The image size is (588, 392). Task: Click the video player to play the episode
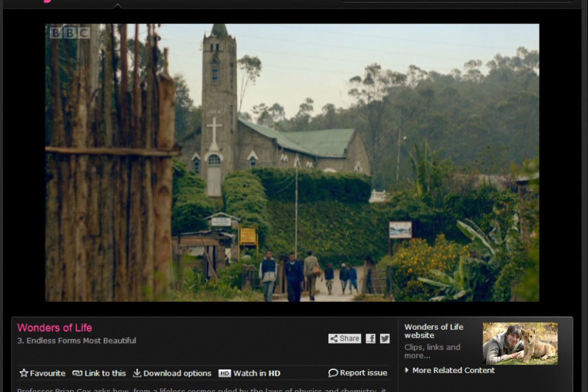tap(292, 163)
